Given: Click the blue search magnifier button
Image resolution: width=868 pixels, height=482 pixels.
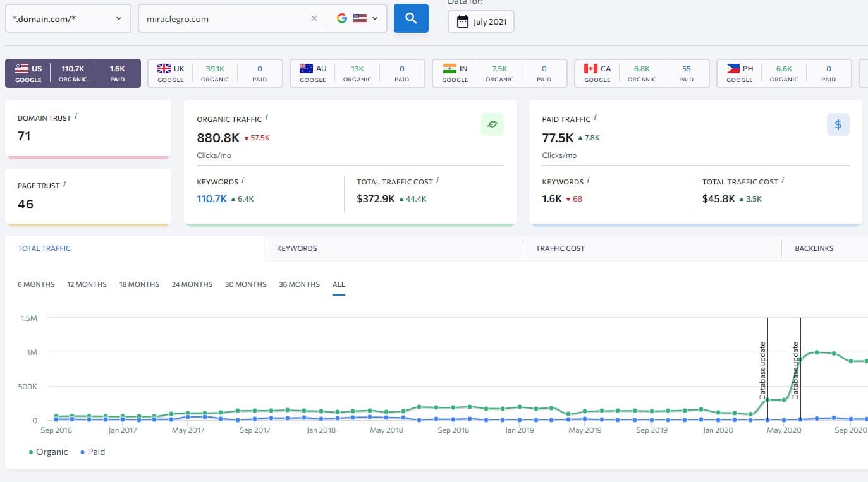Looking at the screenshot, I should coord(411,18).
